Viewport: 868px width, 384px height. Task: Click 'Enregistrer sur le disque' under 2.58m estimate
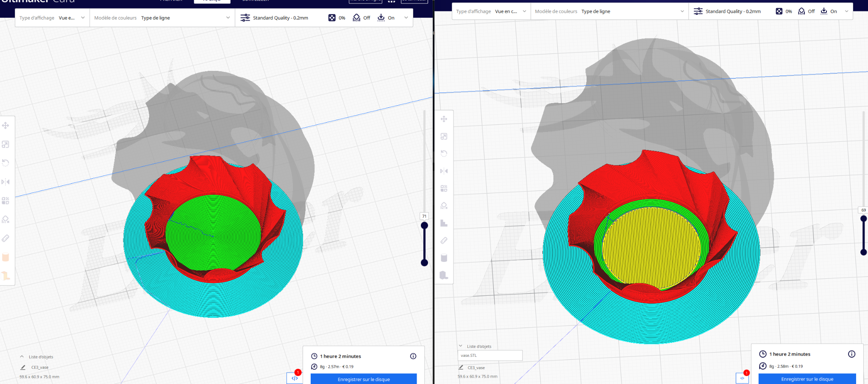click(807, 379)
